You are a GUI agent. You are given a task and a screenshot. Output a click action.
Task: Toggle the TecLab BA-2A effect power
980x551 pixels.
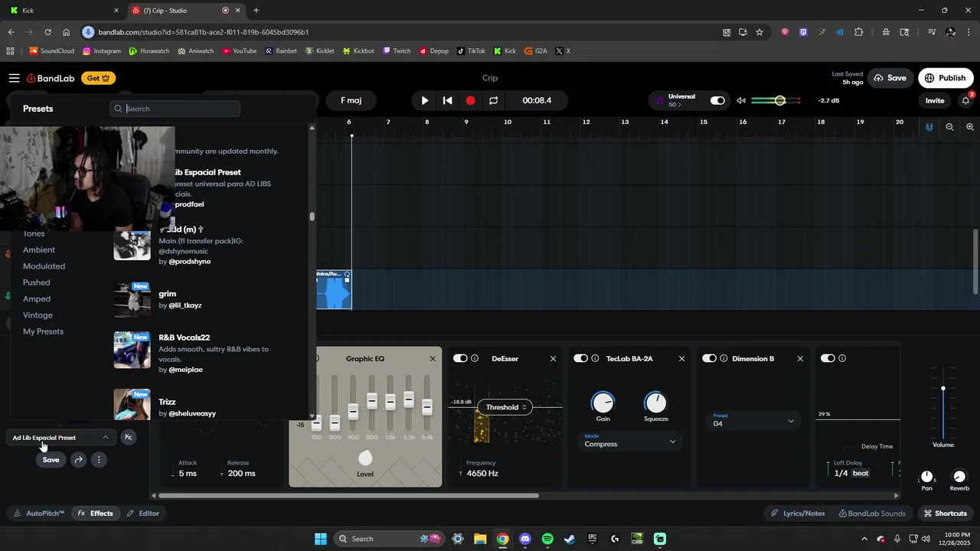click(x=581, y=358)
